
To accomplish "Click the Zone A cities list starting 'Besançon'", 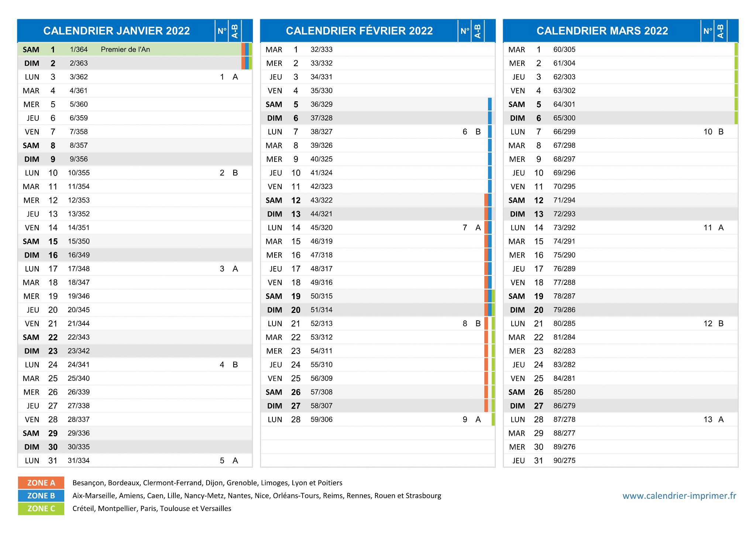I will (207, 483).
